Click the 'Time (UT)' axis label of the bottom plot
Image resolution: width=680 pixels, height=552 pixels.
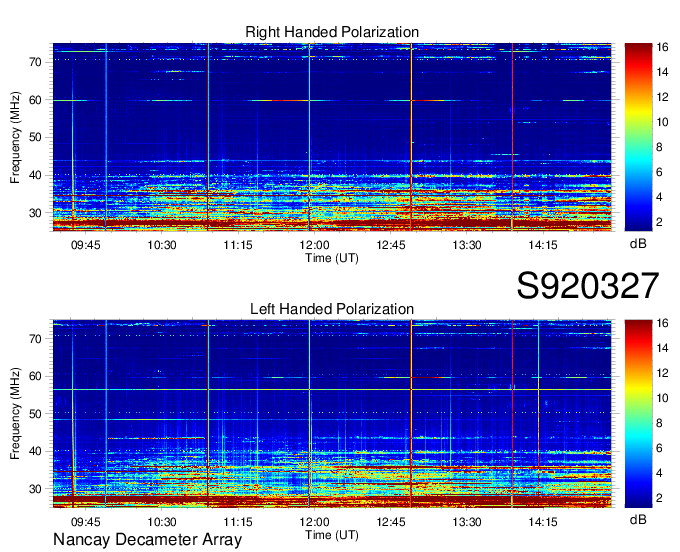tap(332, 535)
